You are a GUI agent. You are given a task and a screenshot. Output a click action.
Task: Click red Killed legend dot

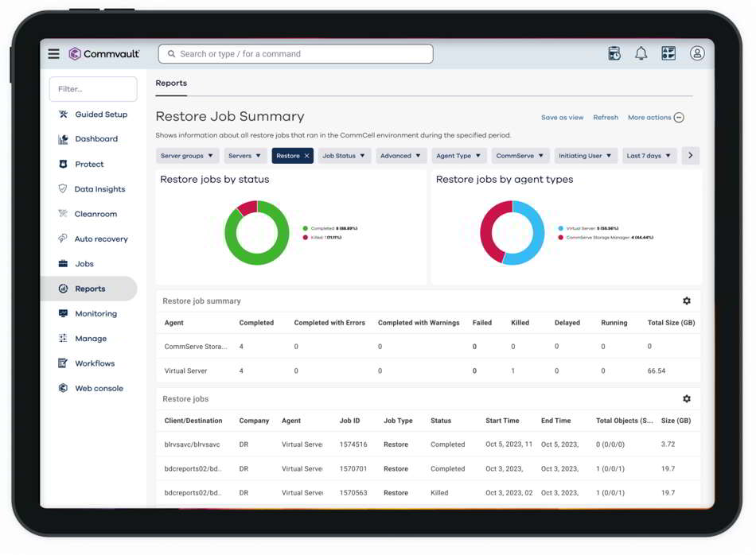click(x=306, y=238)
